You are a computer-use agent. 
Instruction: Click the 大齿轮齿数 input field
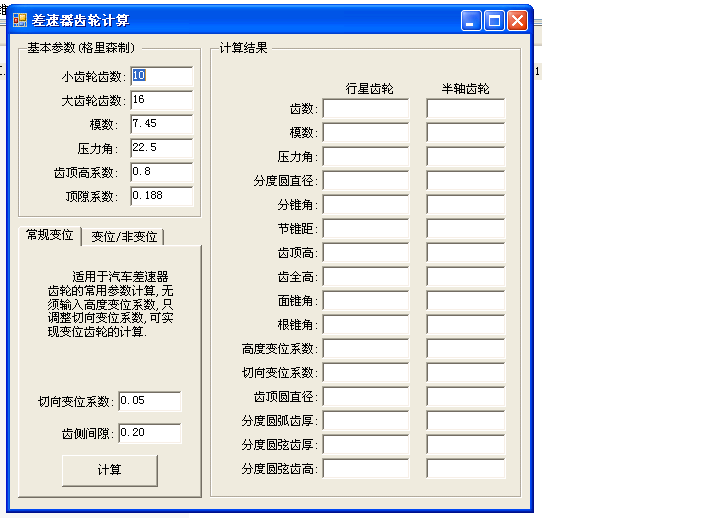pyautogui.click(x=162, y=100)
